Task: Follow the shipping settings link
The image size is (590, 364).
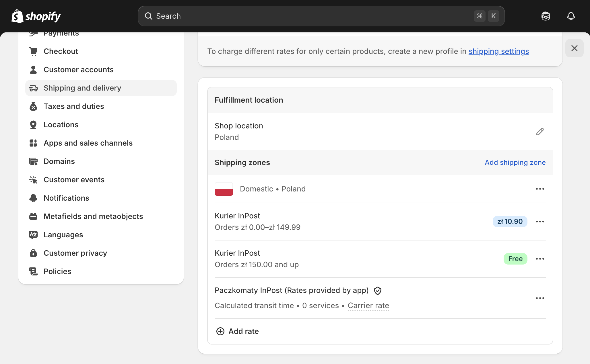Action: click(499, 51)
